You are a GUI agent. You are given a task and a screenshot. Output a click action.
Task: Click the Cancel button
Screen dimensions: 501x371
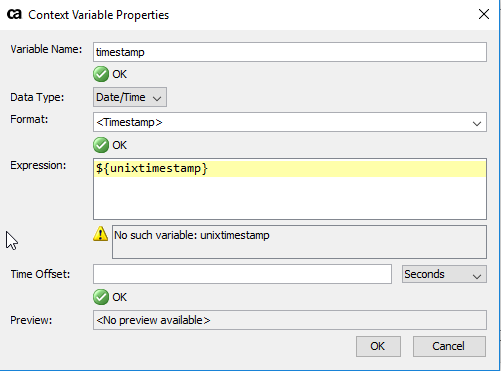point(449,346)
